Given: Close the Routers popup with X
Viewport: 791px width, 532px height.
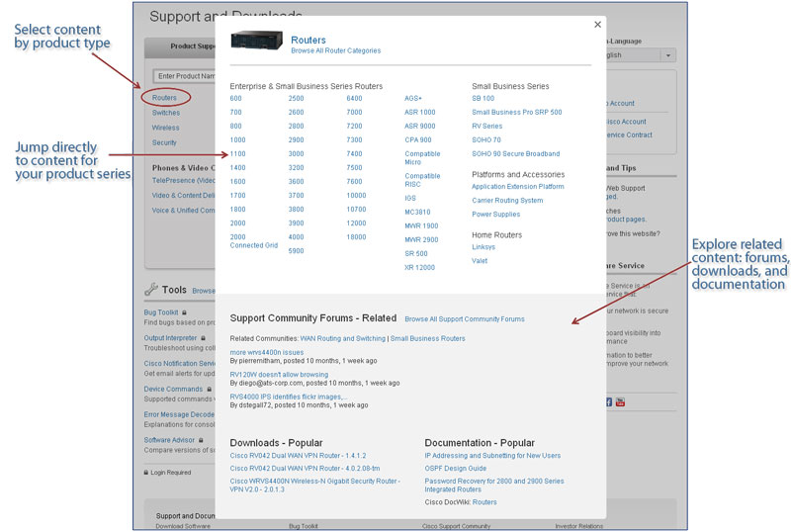Looking at the screenshot, I should (x=598, y=25).
